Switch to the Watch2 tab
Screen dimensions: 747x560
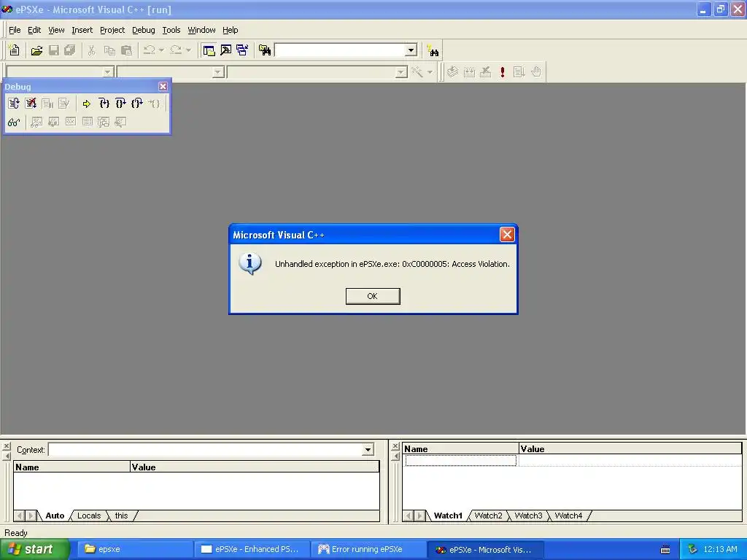coord(488,516)
